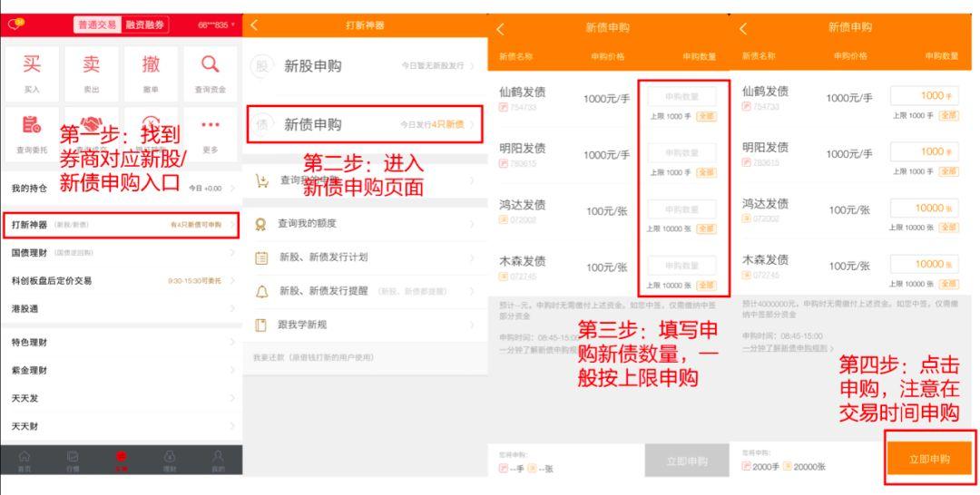The image size is (980, 495).
Task: Open 新股、新债发行提醒
Action: pyautogui.click(x=365, y=291)
